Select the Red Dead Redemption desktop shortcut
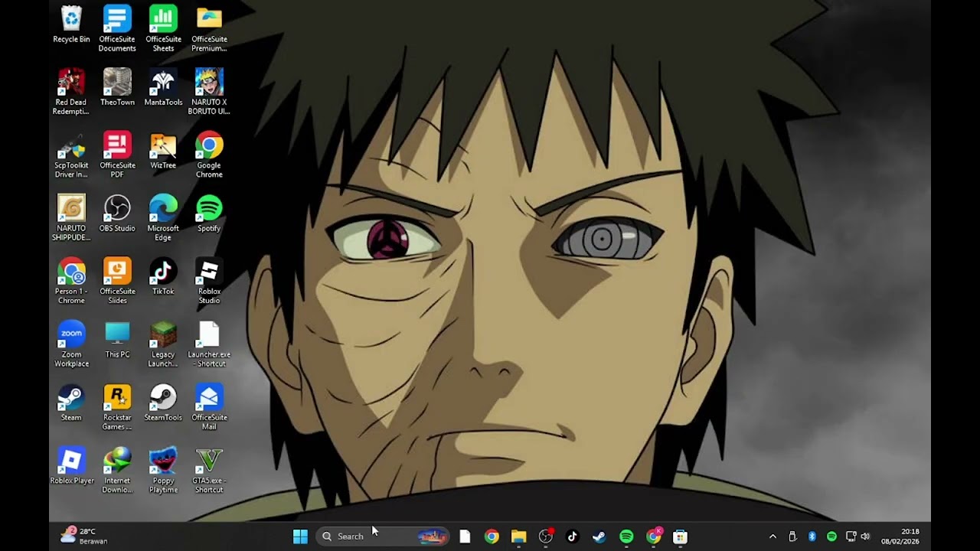Screen dimensions: 980x551 coord(71,92)
